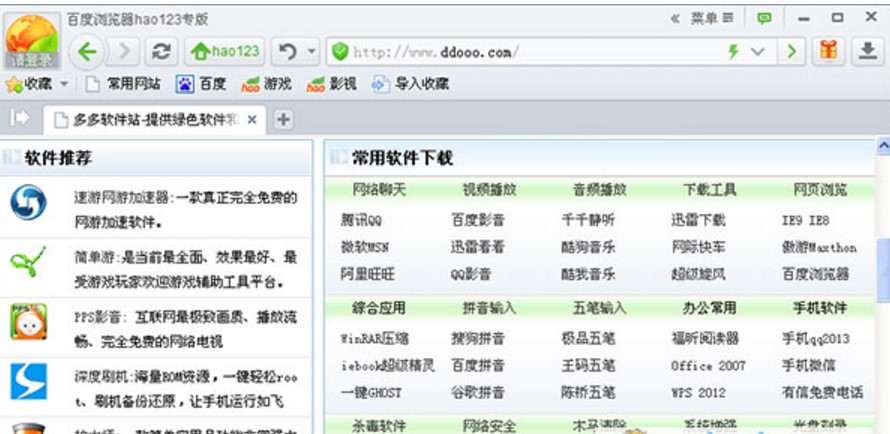
Task: Add a new tab with plus
Action: [x=283, y=120]
